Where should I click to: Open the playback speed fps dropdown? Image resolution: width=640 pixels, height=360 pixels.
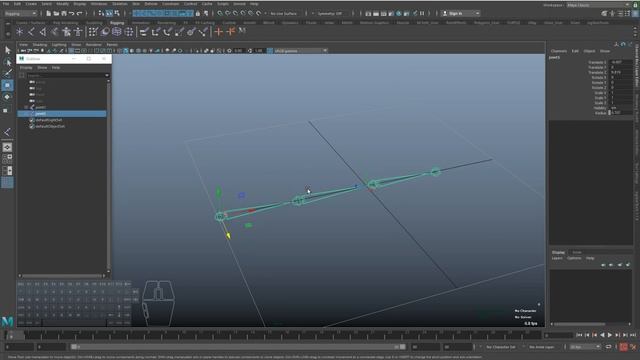pos(585,347)
